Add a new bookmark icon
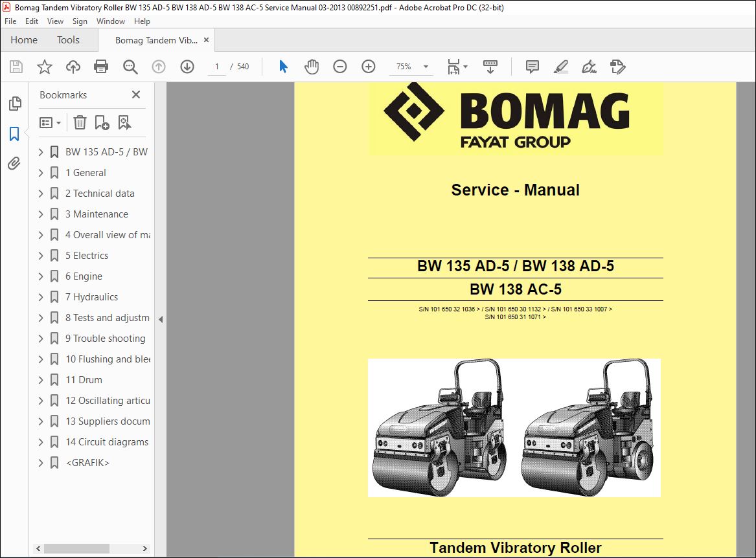Viewport: 756px width, 558px height. tap(102, 122)
